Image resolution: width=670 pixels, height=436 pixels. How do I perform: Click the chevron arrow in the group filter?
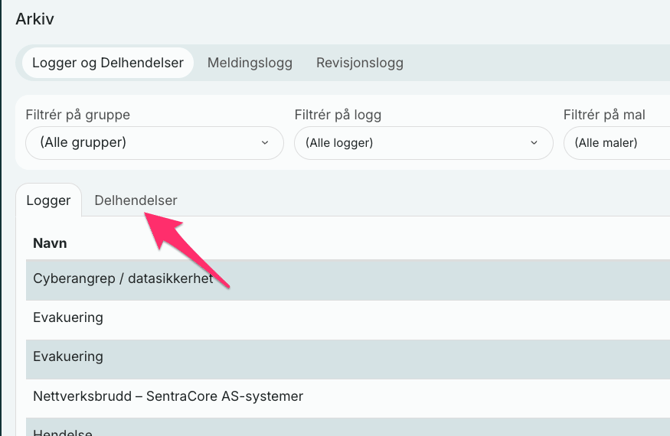(265, 143)
